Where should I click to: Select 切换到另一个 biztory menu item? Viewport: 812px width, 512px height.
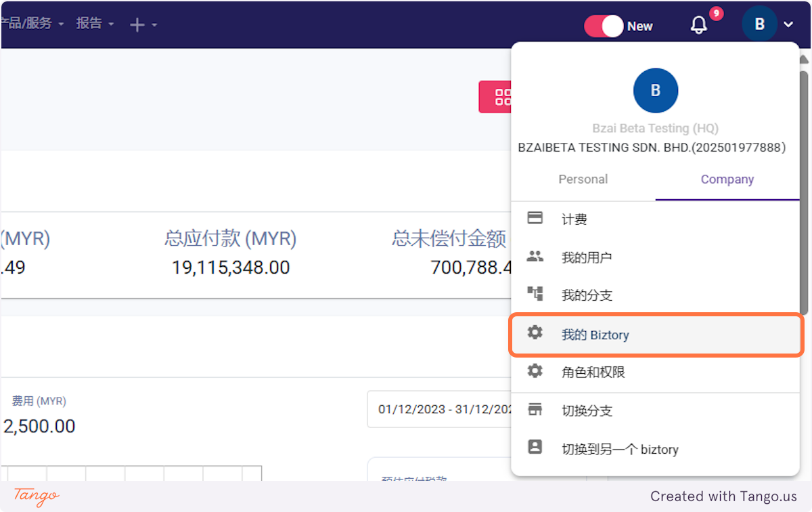coord(655,449)
